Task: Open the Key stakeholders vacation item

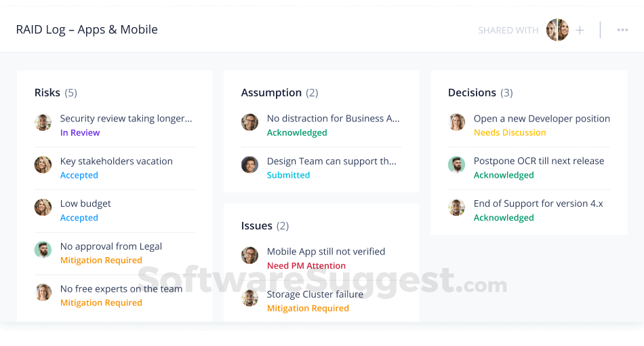Action: [x=116, y=161]
